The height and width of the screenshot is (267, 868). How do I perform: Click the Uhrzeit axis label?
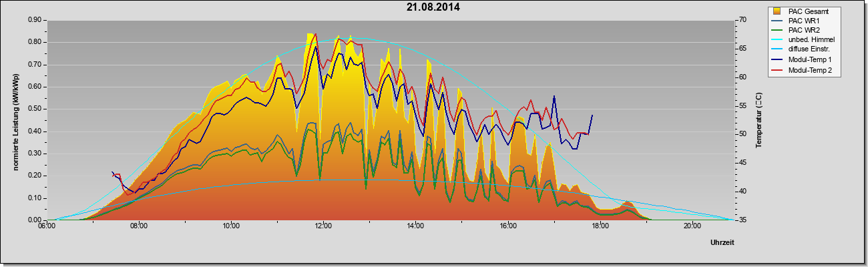tap(722, 243)
